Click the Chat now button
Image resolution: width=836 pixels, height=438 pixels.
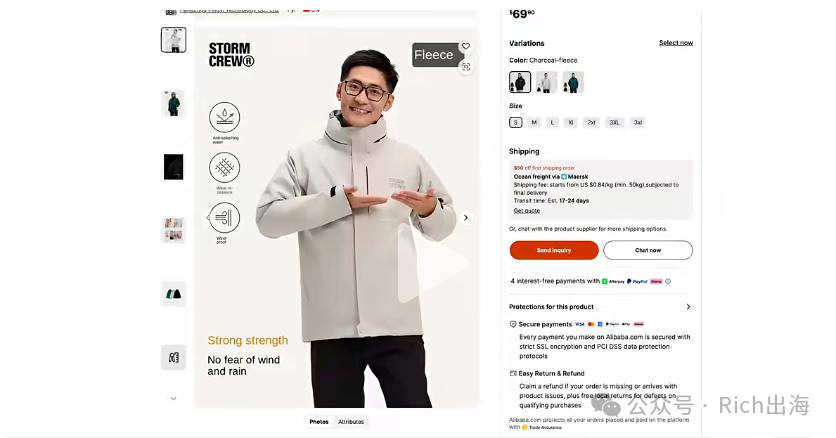pos(648,250)
